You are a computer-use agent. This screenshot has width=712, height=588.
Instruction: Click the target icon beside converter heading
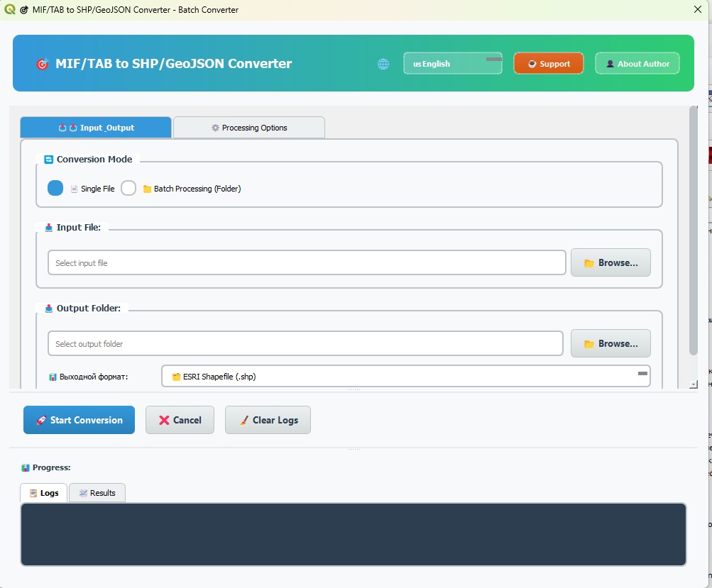tap(42, 64)
